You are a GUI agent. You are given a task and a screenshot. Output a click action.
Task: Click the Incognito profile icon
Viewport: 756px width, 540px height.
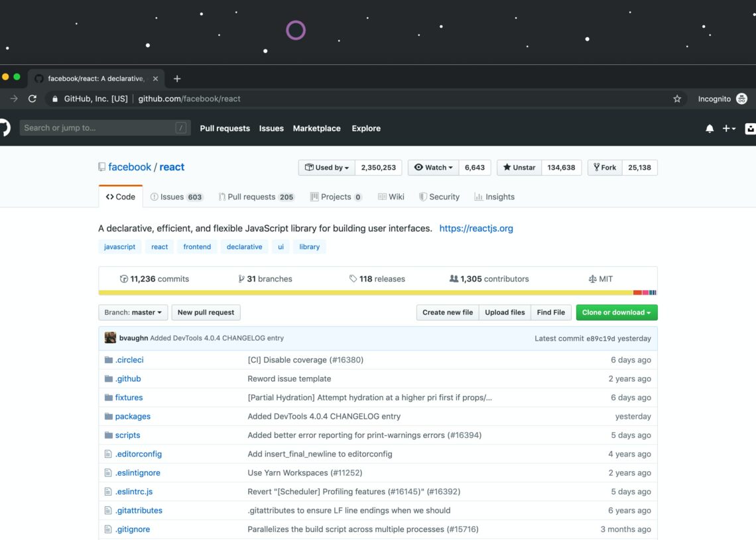point(741,99)
